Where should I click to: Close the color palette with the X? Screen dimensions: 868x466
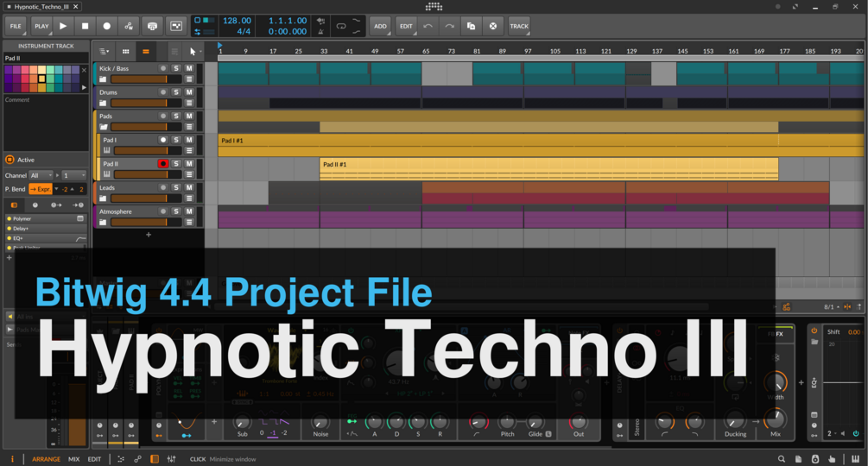(84, 70)
